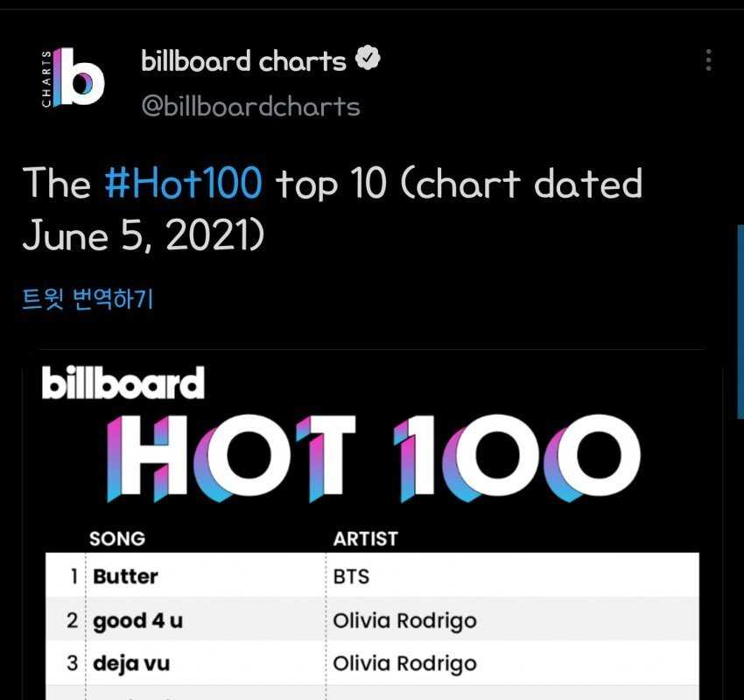Select the deja vu song title
This screenshot has width=744, height=700.
click(131, 663)
